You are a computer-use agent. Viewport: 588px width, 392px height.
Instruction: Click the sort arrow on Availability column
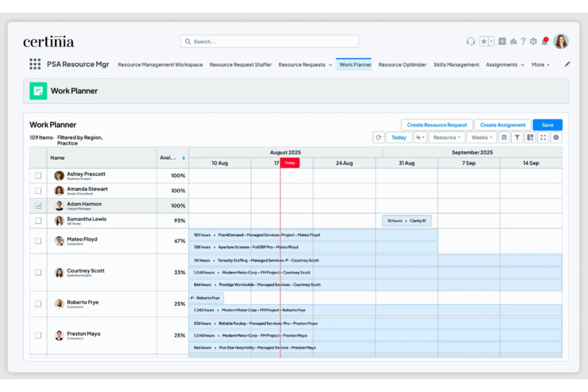click(x=184, y=158)
